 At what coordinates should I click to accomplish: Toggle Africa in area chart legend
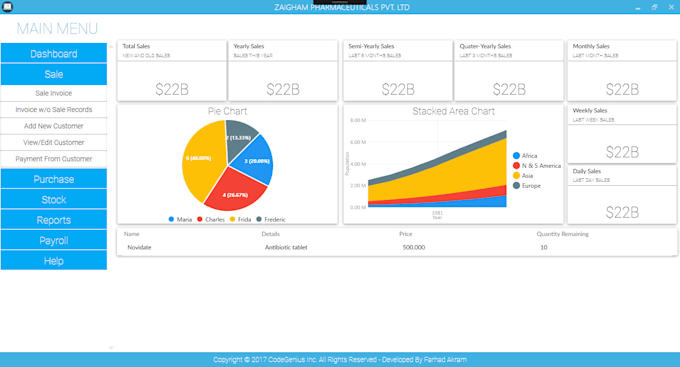(525, 156)
